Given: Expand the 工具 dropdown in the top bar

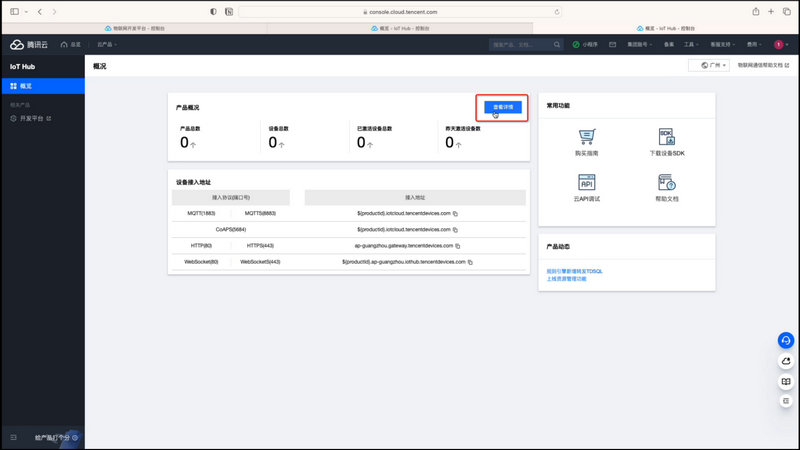Looking at the screenshot, I should point(692,45).
